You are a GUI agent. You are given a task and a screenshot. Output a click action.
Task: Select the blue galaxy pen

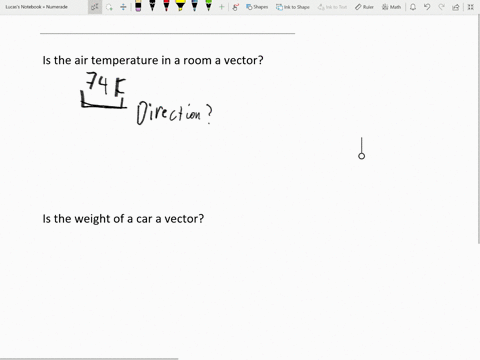194,6
